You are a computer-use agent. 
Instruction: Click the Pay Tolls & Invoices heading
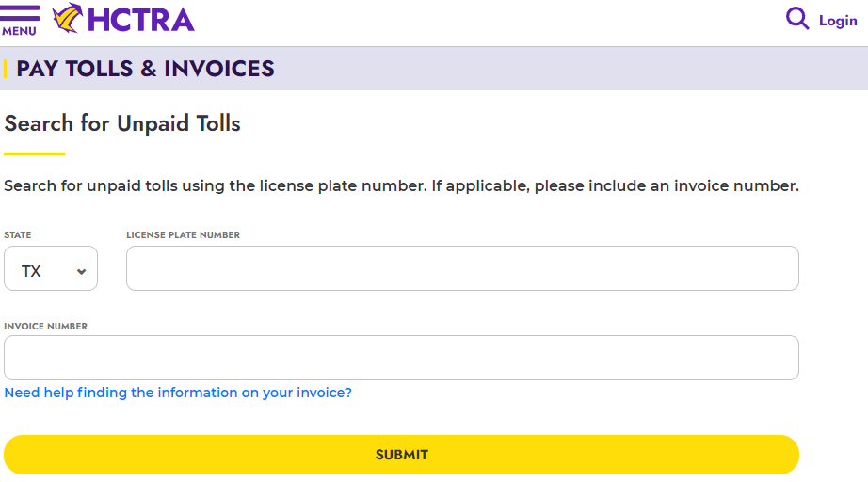(145, 69)
